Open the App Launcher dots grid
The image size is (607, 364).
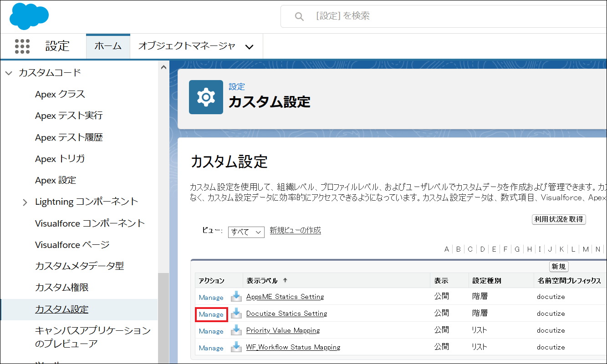point(22,46)
